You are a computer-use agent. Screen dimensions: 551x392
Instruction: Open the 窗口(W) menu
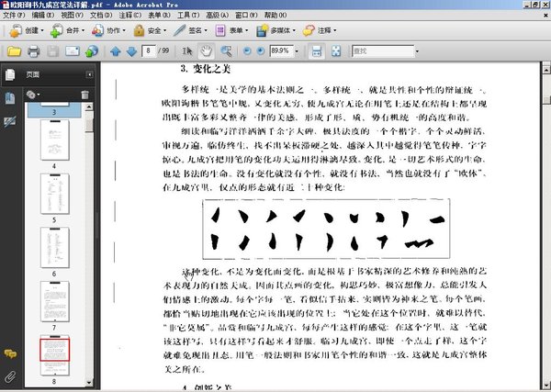pyautogui.click(x=246, y=15)
